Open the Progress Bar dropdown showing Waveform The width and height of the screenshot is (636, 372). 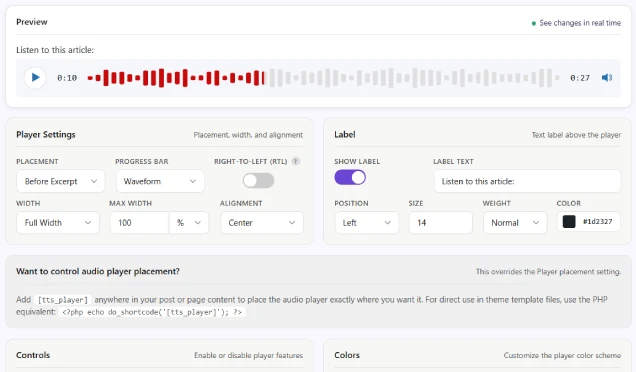point(160,181)
